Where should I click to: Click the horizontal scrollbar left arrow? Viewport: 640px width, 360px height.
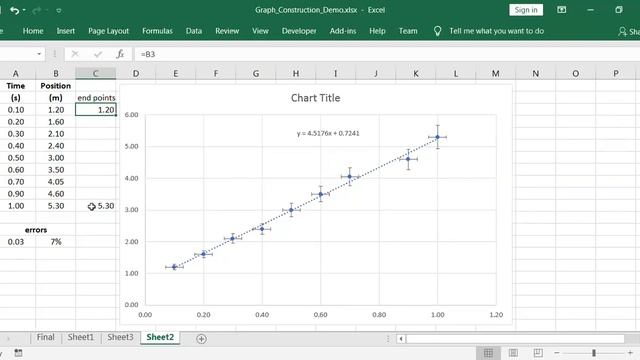click(401, 338)
